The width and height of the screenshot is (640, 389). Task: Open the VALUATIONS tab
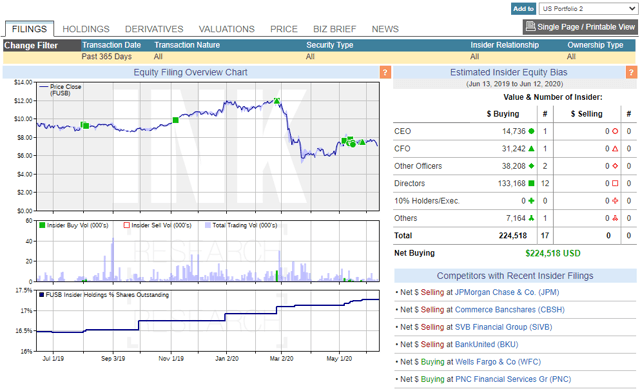click(x=227, y=29)
